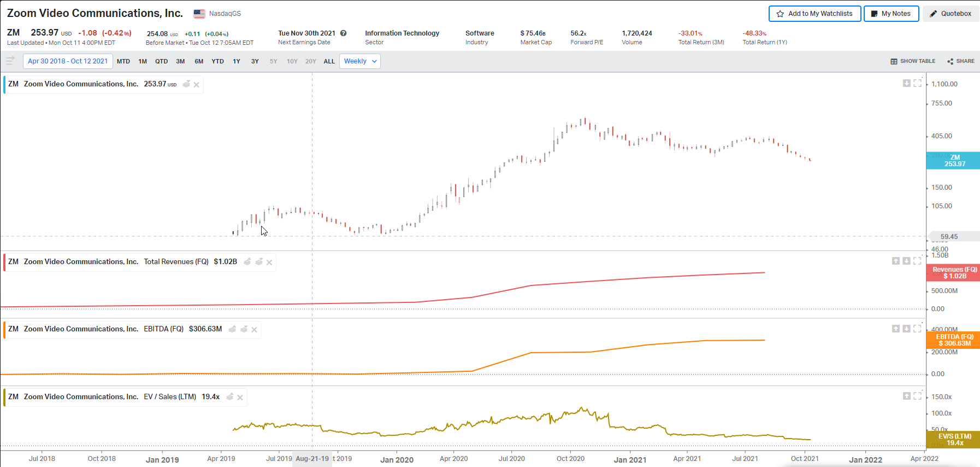The image size is (980, 467).
Task: Select the MTD time range
Action: [123, 61]
